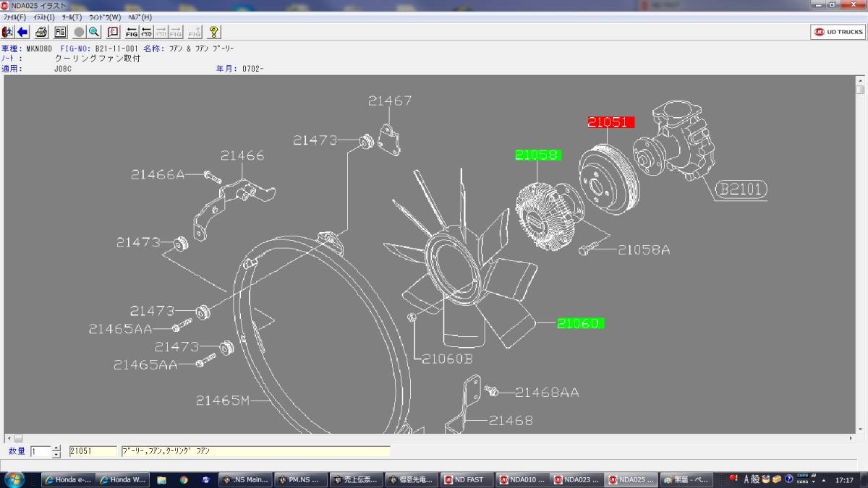The height and width of the screenshot is (488, 868).
Task: Click the blue back arrow icon
Action: (x=22, y=32)
